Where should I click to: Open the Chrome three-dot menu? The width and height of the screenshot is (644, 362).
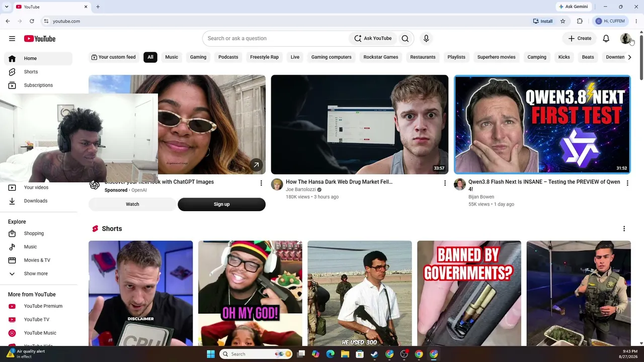click(636, 21)
